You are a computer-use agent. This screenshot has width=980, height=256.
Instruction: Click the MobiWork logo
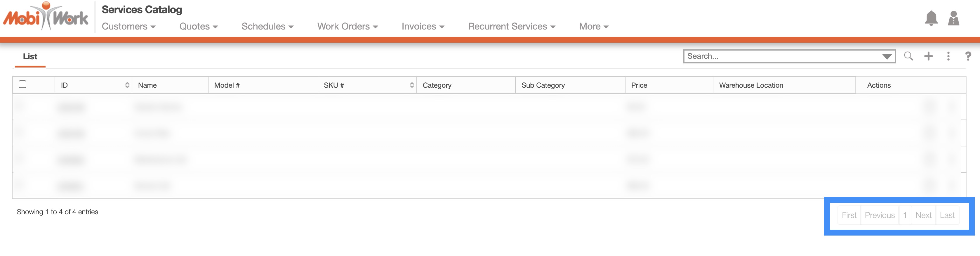46,17
